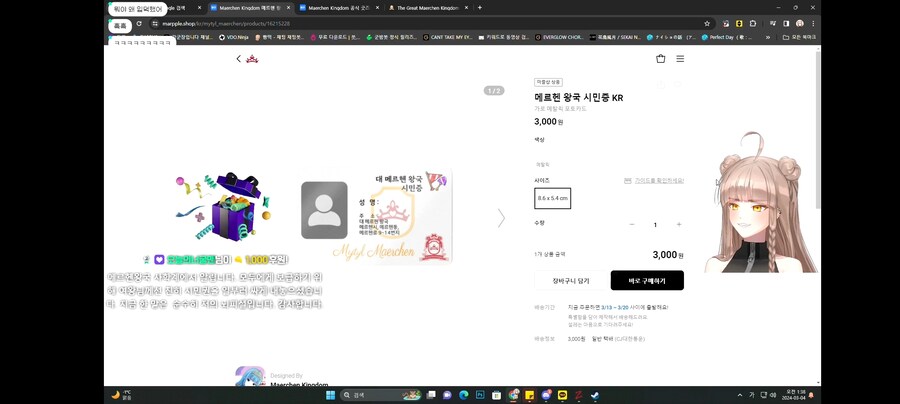
Task: Open Chrome three-dot menu
Action: pyautogui.click(x=813, y=24)
